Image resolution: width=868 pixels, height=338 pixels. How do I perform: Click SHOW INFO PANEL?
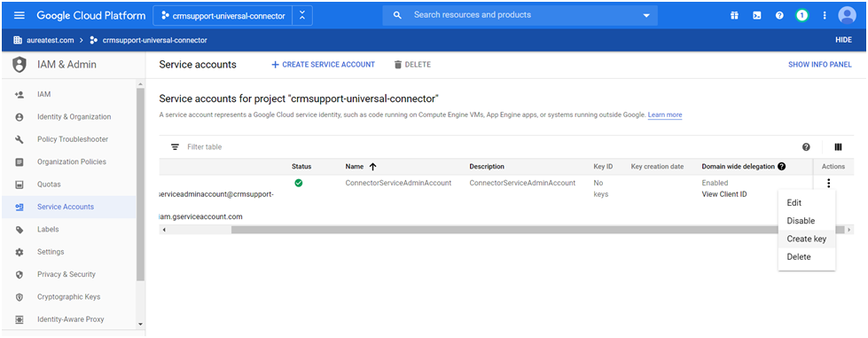pos(820,65)
